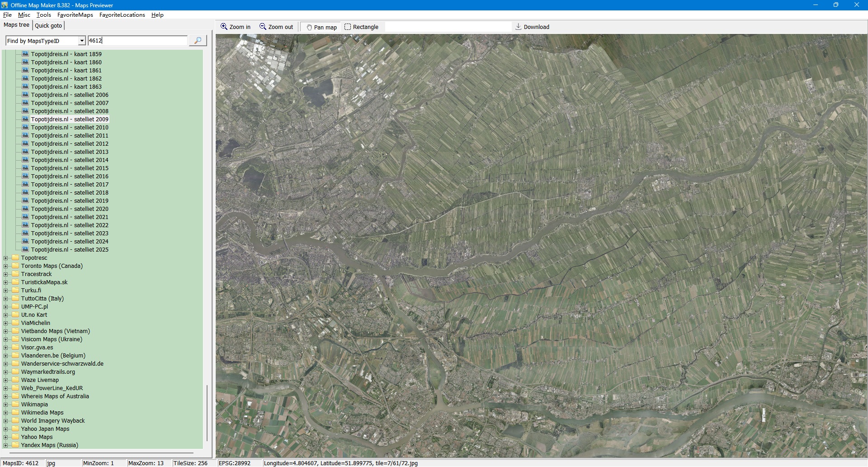Toggle the Rectangle selection mode
The height and width of the screenshot is (467, 868).
(x=361, y=27)
